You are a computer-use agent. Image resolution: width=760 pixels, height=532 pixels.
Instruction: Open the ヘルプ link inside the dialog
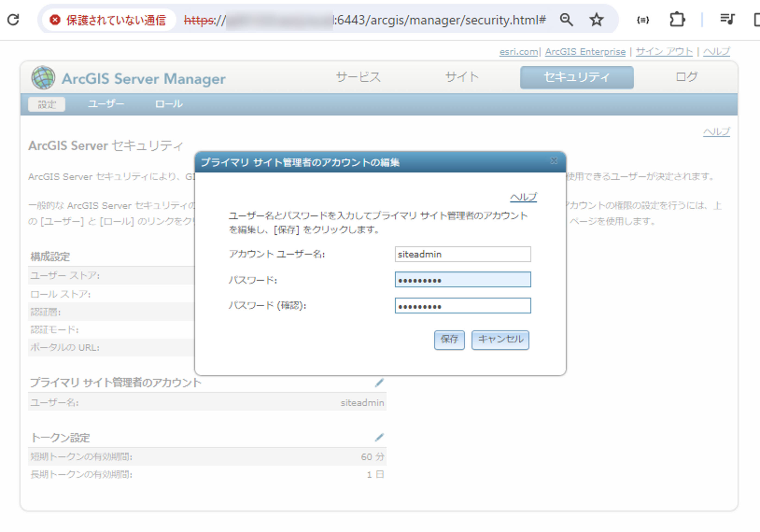pyautogui.click(x=523, y=197)
